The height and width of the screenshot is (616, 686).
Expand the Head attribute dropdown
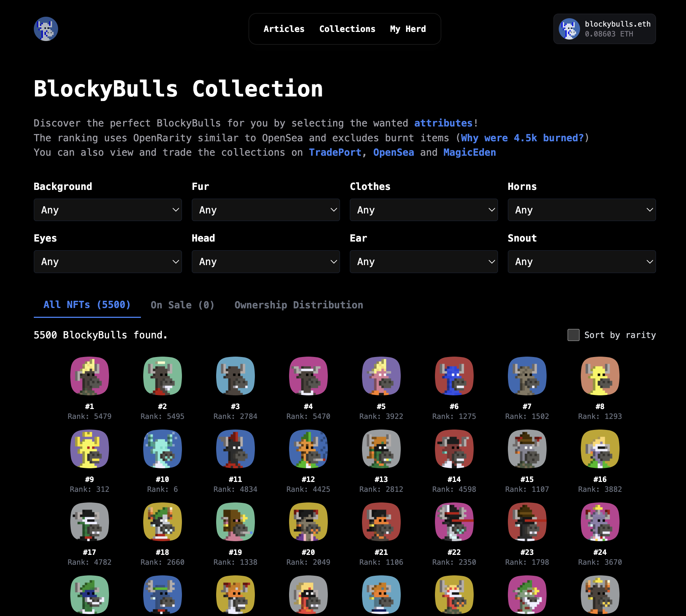click(266, 262)
